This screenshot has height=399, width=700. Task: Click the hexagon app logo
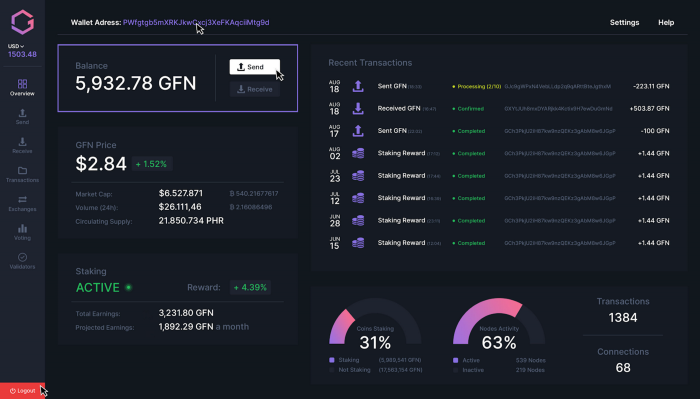click(22, 22)
